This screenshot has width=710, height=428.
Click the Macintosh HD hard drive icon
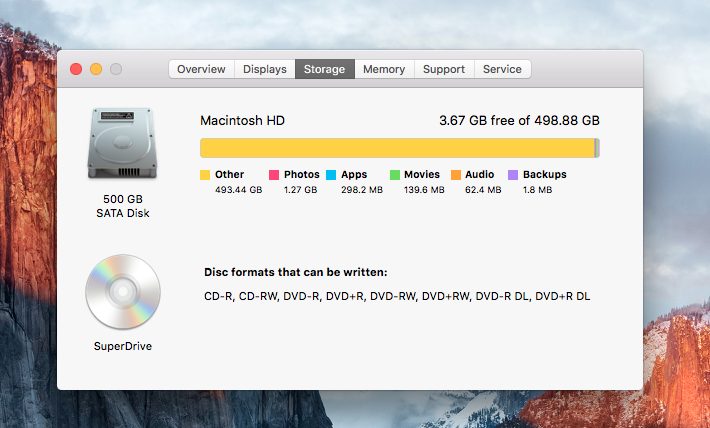[x=122, y=143]
